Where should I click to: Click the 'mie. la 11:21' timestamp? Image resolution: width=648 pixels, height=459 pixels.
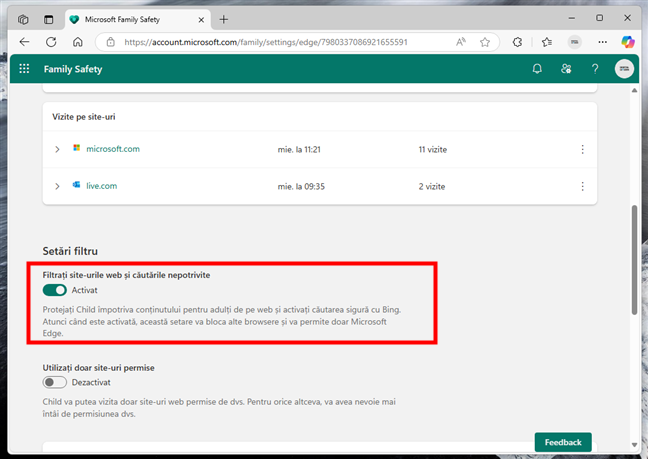[299, 150]
